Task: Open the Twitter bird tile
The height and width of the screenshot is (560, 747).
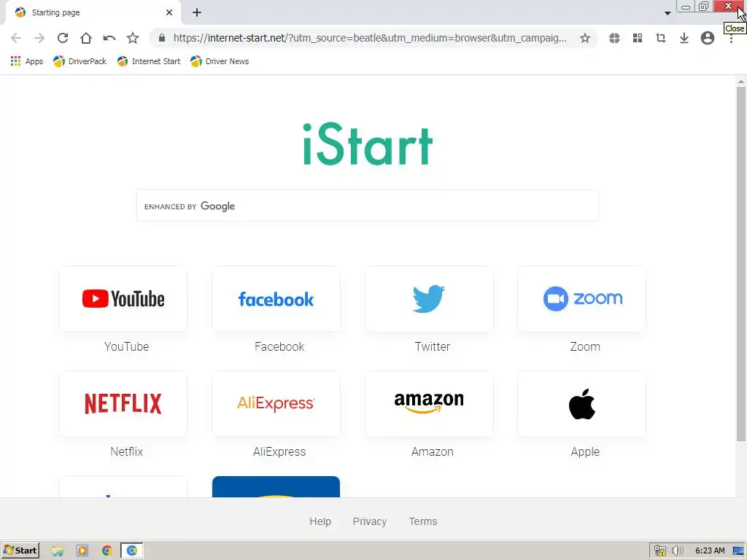Action: [x=429, y=299]
